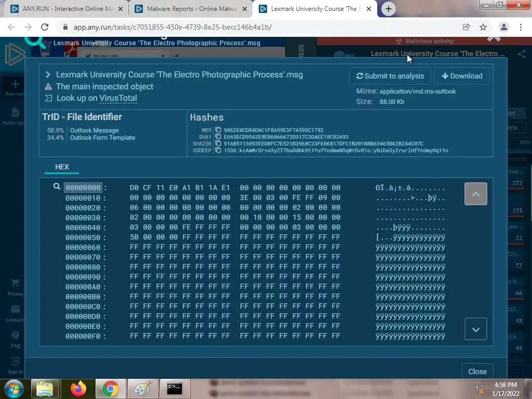Viewport: 532px width, 399px height.
Task: Click the VirusTotal sigma icon
Action: pyautogui.click(x=48, y=98)
